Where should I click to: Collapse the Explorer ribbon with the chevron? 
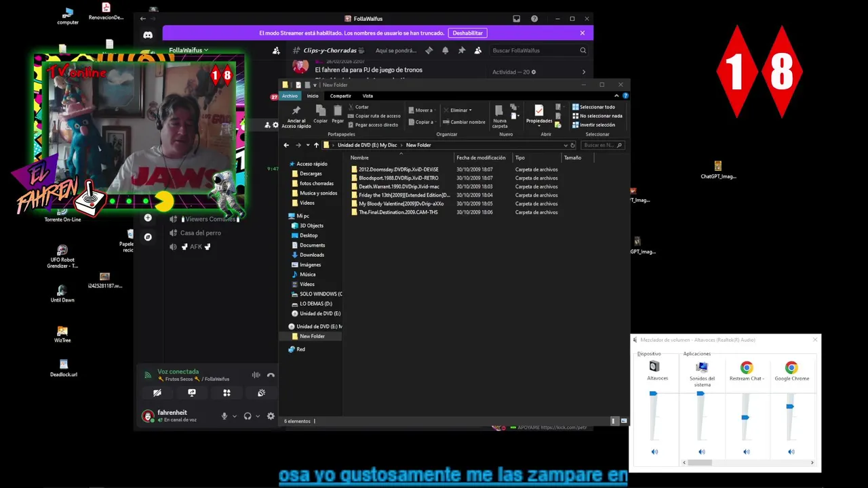(x=617, y=96)
